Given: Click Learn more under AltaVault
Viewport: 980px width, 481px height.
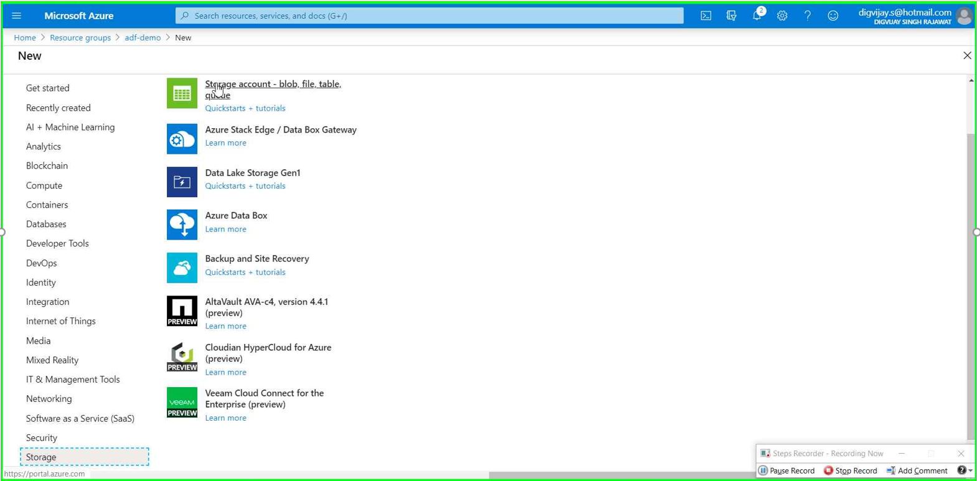Looking at the screenshot, I should point(226,326).
